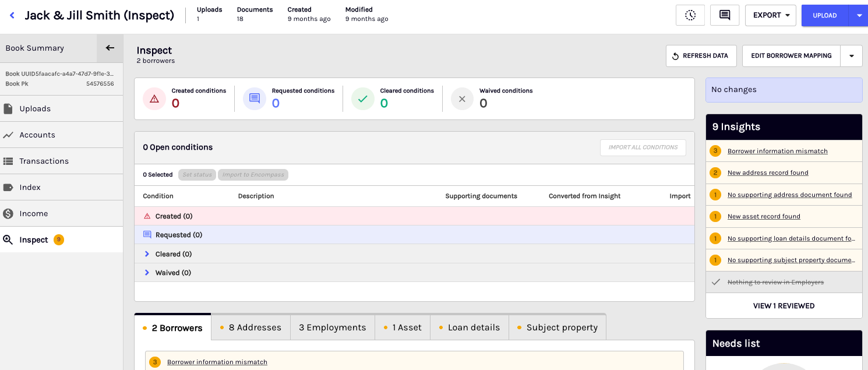868x370 pixels.
Task: Click the Transactions list icon
Action: pyautogui.click(x=8, y=161)
